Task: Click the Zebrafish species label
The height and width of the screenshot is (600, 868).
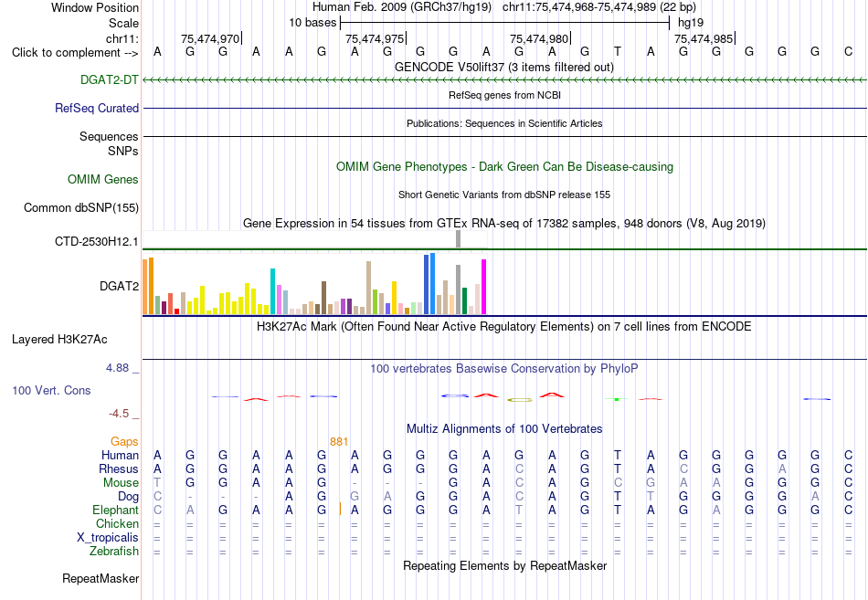Action: tap(114, 552)
